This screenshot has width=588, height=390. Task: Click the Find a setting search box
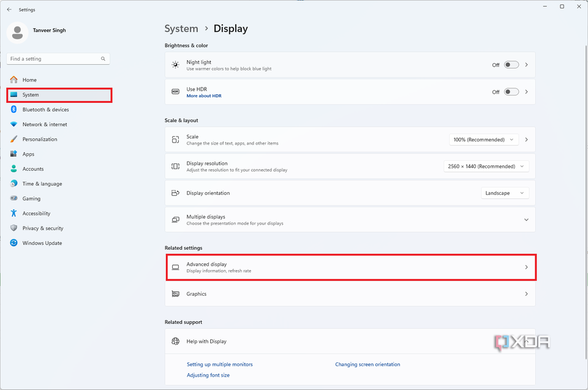58,58
